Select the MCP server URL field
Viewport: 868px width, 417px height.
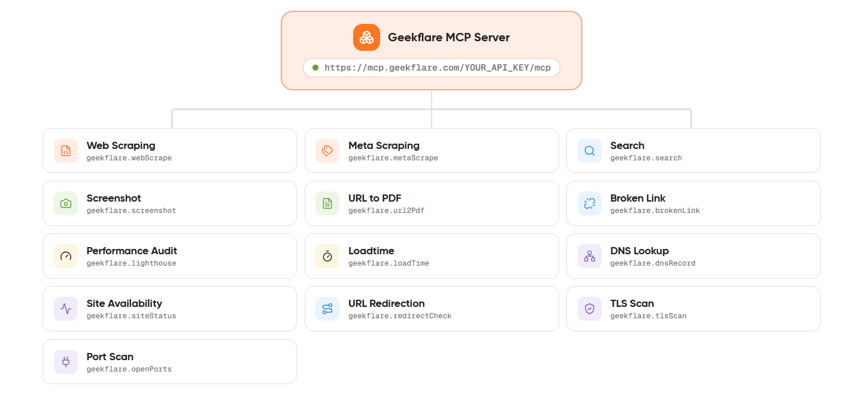coord(432,68)
